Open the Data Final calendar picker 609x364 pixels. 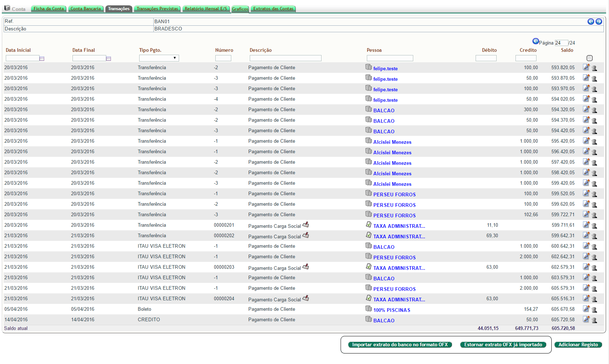coord(108,59)
